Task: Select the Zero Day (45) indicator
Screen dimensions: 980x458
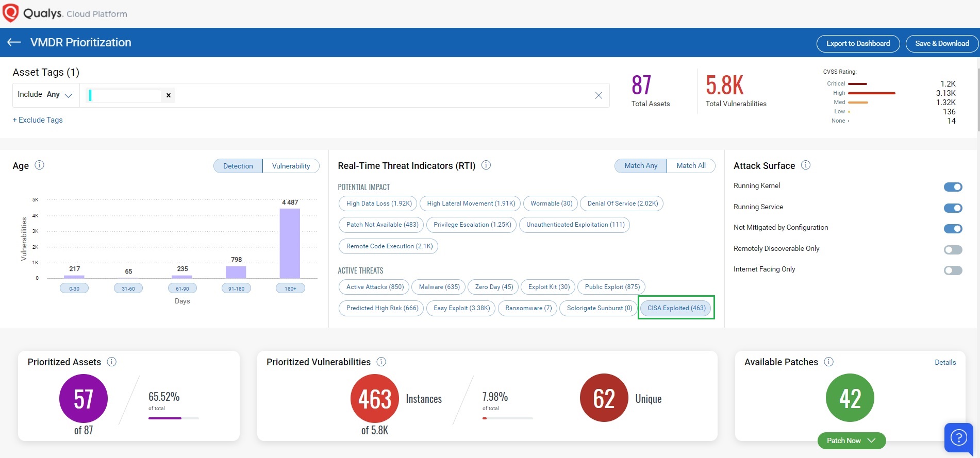Action: point(494,287)
